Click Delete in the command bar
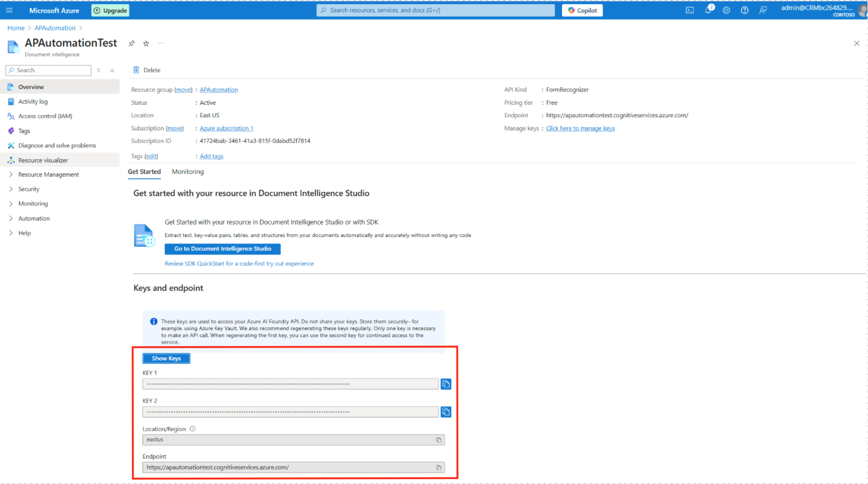The width and height of the screenshot is (868, 484). [147, 70]
